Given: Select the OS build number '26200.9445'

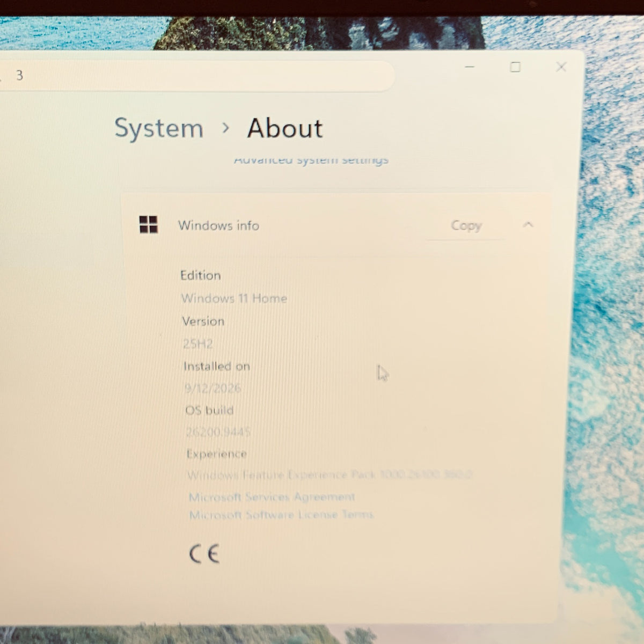Looking at the screenshot, I should (x=218, y=431).
